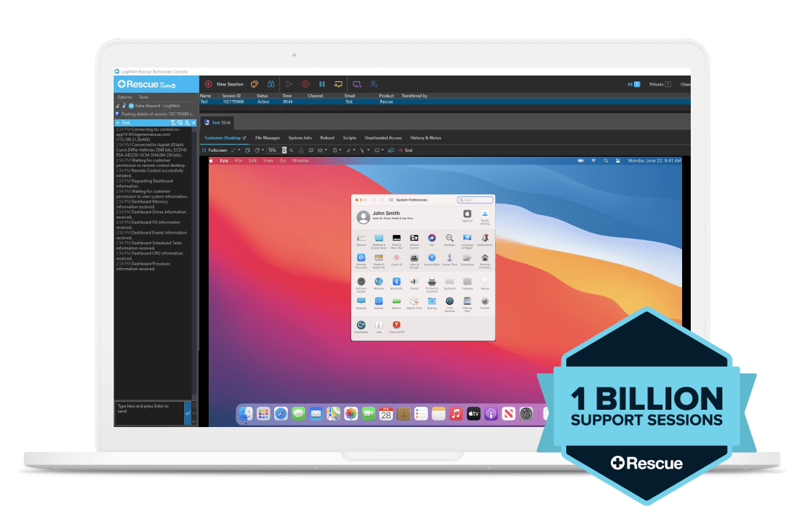Screen dimensions: 803x532
Task: Open the screen capture icon in remote toolbar
Action: [x=320, y=150]
